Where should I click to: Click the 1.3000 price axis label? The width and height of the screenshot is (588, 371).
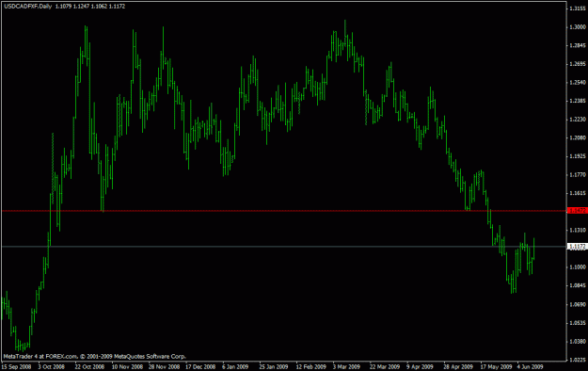point(579,27)
